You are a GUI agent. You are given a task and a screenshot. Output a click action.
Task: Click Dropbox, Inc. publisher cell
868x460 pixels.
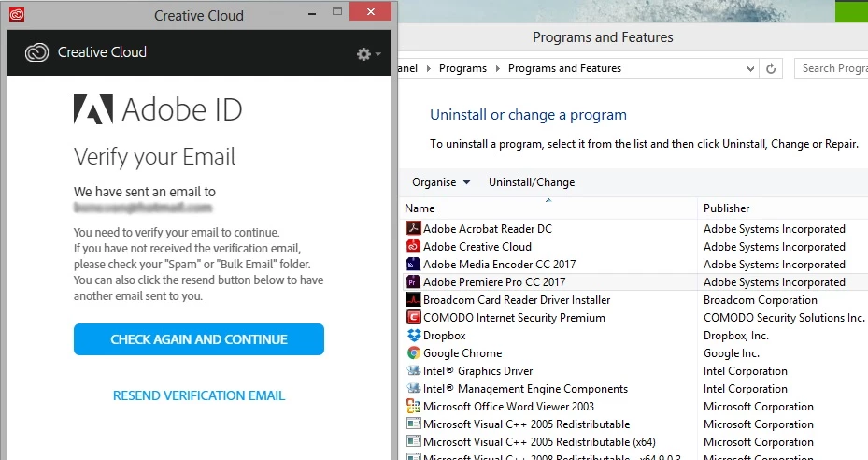[x=735, y=335]
